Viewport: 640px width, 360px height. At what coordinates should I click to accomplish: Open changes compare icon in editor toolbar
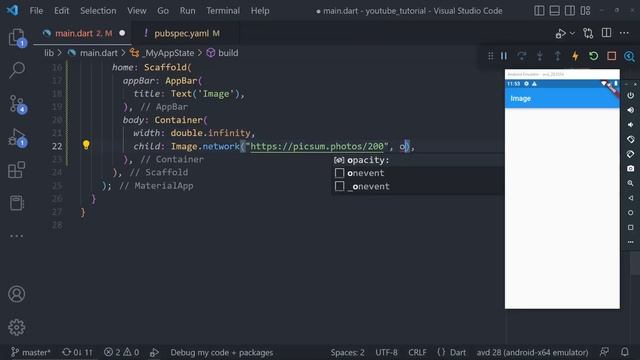588,33
